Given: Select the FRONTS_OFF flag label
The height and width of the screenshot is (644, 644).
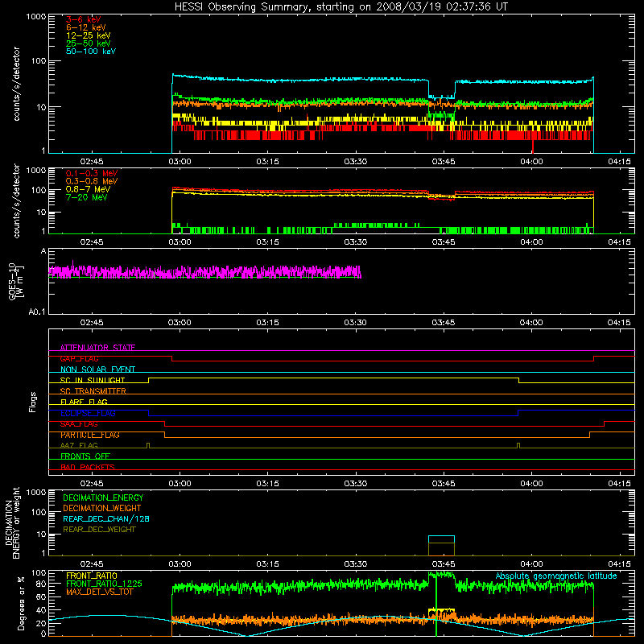Looking at the screenshot, I should pyautogui.click(x=85, y=456).
